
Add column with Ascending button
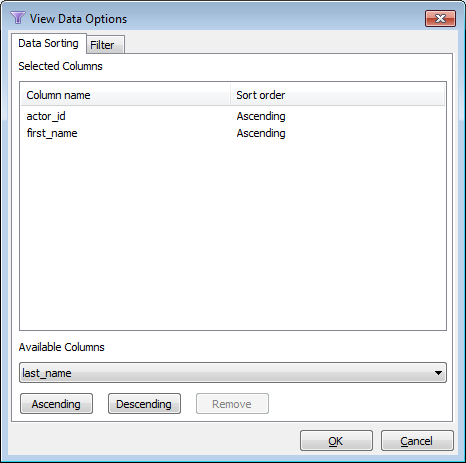point(56,404)
